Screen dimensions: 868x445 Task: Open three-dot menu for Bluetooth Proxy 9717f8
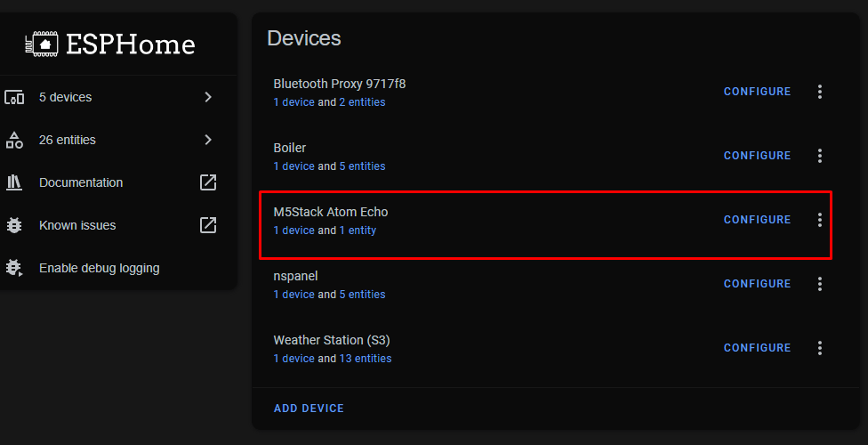[820, 92]
